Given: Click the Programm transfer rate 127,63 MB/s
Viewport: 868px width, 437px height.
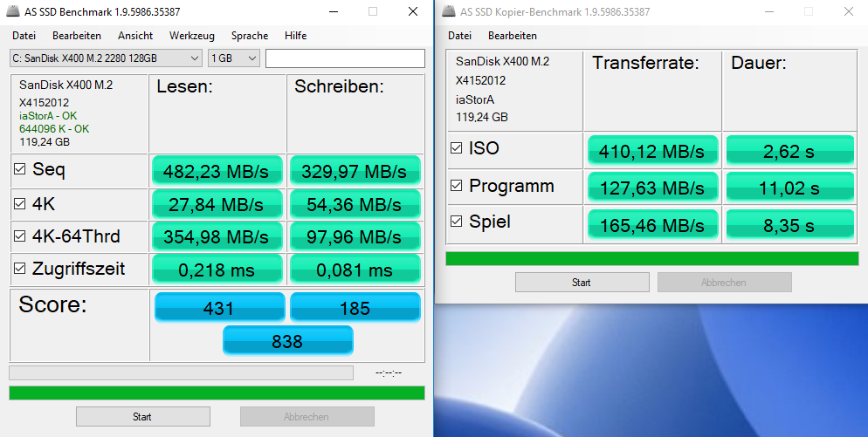Looking at the screenshot, I should [652, 187].
